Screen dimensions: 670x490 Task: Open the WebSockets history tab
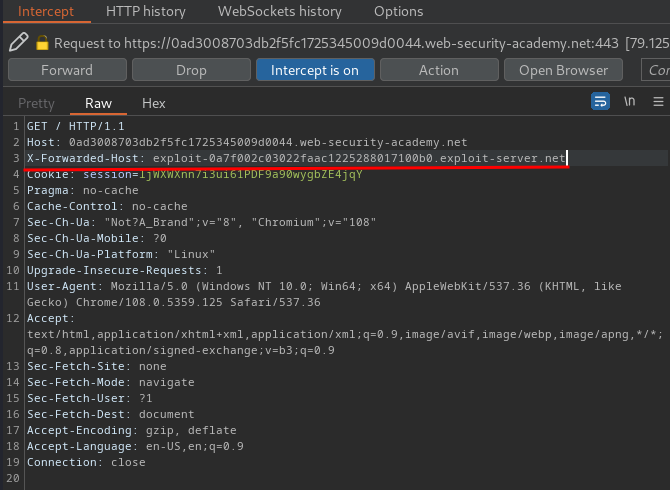(280, 12)
